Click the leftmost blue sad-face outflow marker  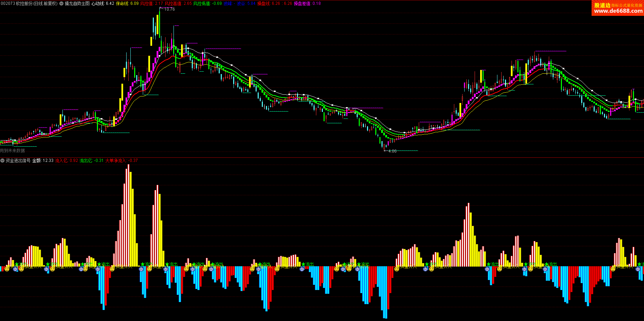[16, 269]
